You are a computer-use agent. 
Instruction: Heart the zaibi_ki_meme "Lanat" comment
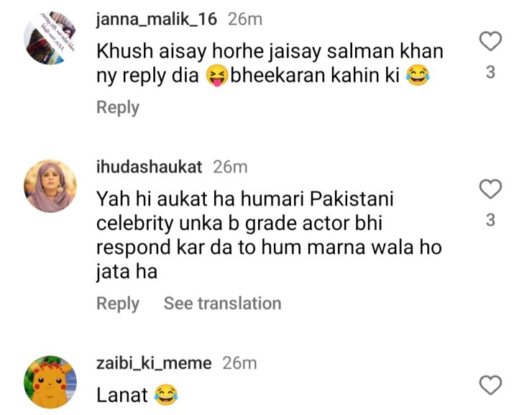pyautogui.click(x=490, y=386)
